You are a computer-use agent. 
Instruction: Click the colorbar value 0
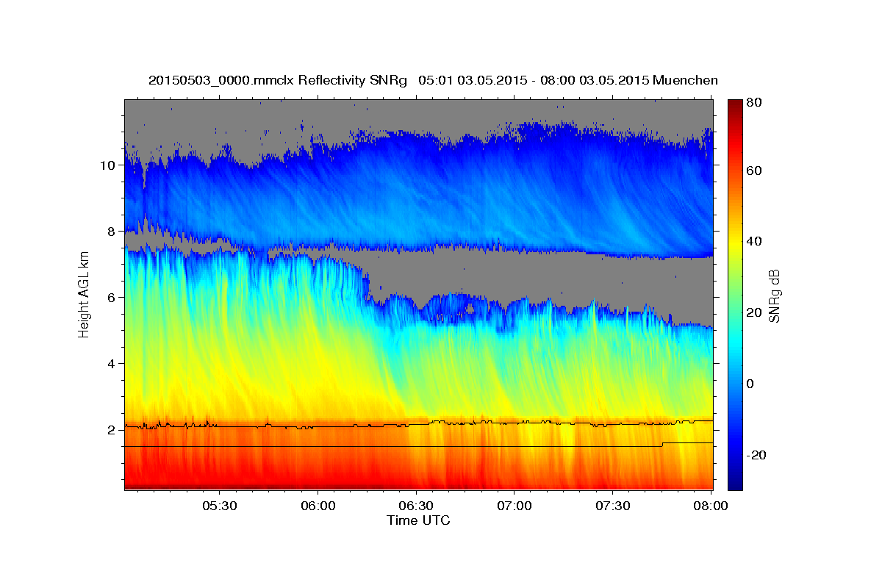(x=752, y=384)
